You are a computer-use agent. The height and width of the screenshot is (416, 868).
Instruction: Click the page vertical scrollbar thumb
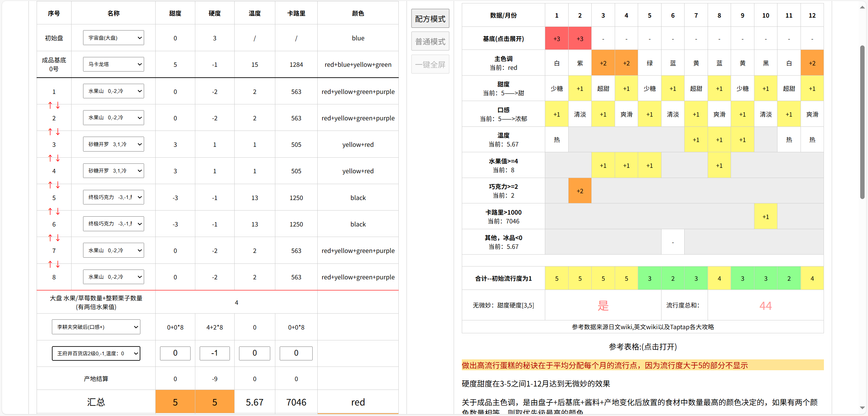[862, 122]
